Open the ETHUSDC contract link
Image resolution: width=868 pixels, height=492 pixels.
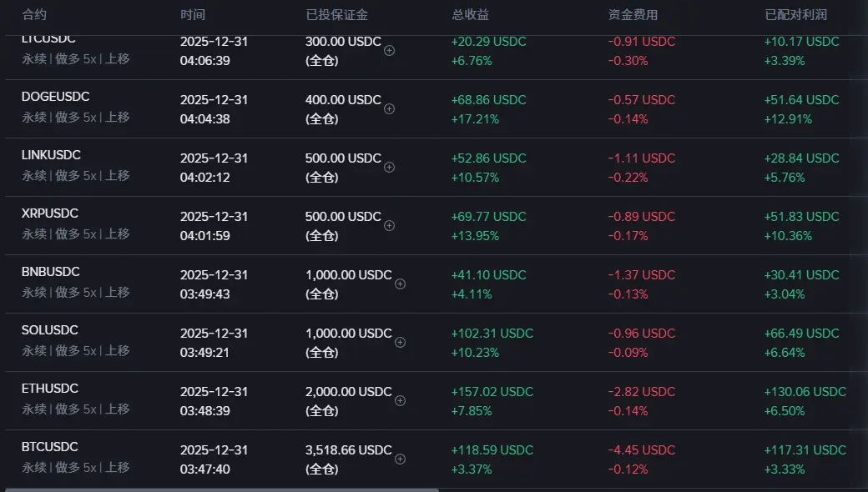click(x=49, y=389)
